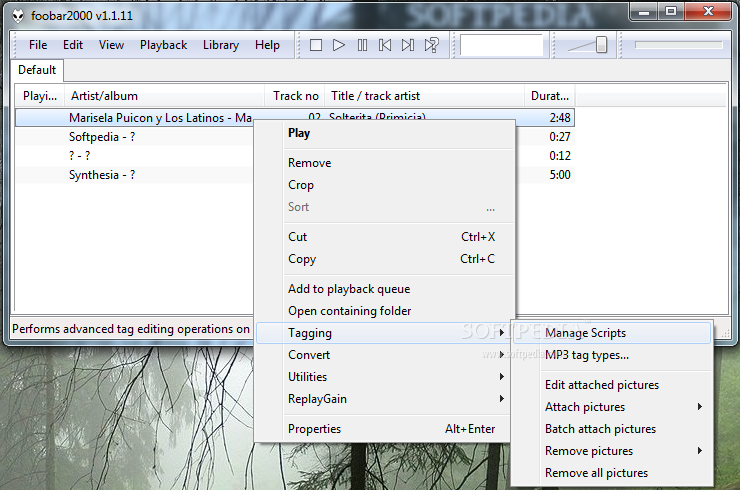The width and height of the screenshot is (740, 490).
Task: Choose Copy from the context menu
Action: [x=385, y=259]
